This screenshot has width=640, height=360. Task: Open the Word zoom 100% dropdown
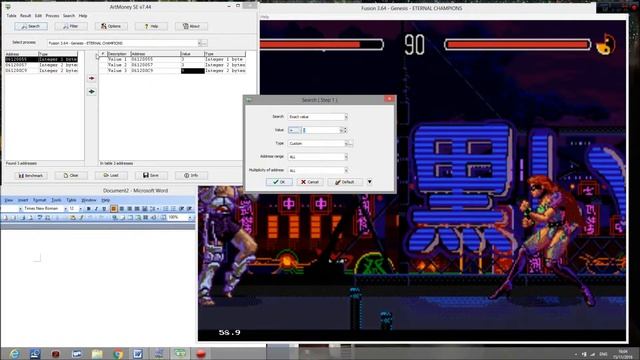[x=190, y=218]
